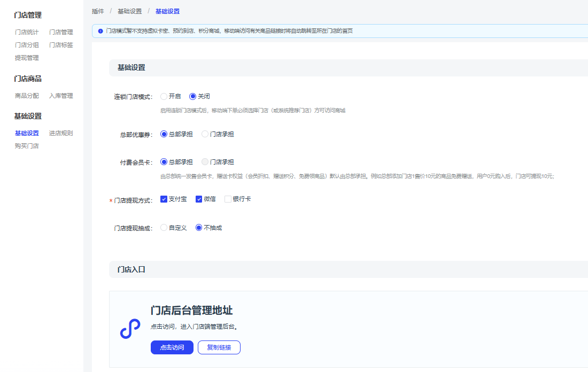Image resolution: width=588 pixels, height=372 pixels.
Task: Check the 银行卡 withdrawal method
Action: tap(228, 199)
